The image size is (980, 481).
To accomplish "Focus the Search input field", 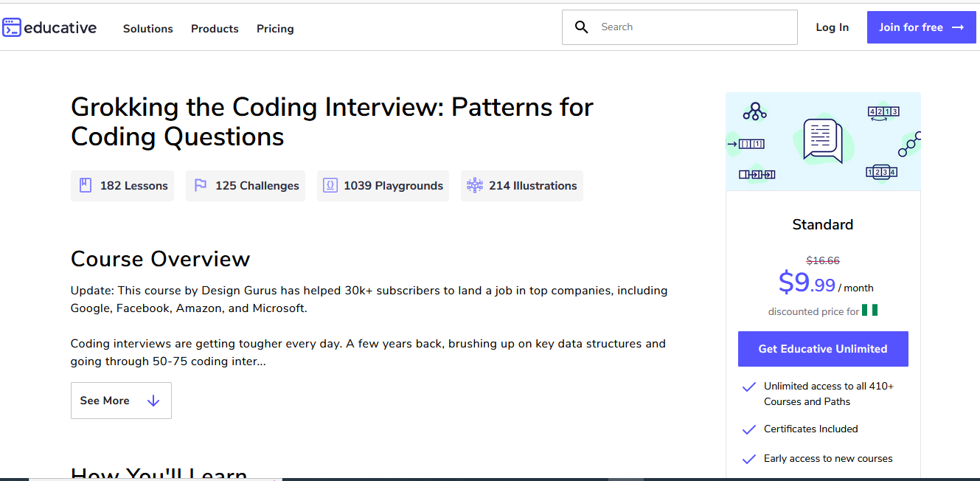I will pos(680,27).
